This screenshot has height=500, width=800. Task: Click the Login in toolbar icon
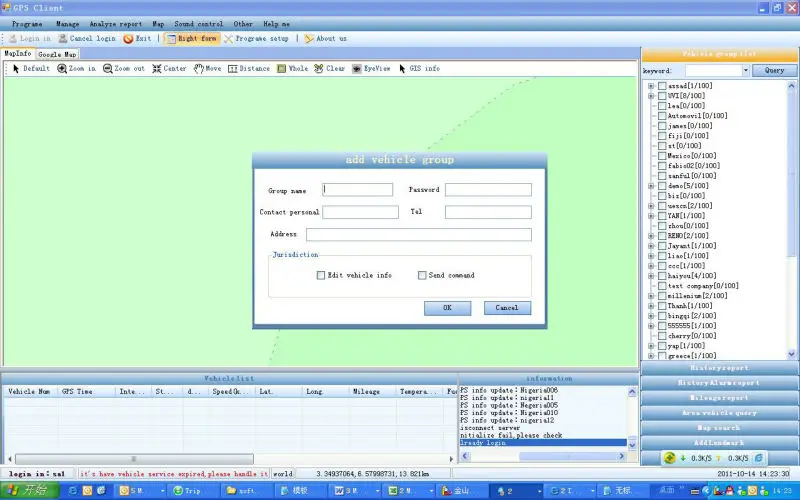pos(30,39)
